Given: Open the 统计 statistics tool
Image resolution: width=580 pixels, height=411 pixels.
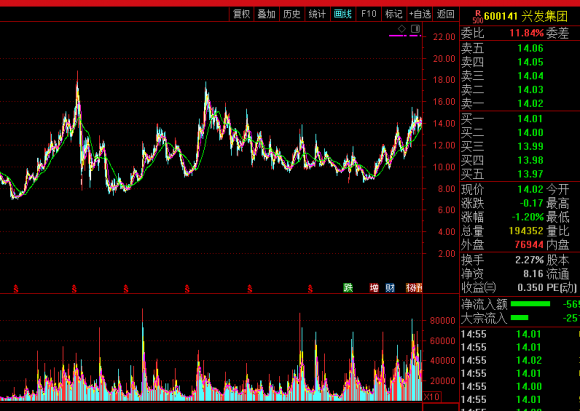Looking at the screenshot, I should (317, 14).
